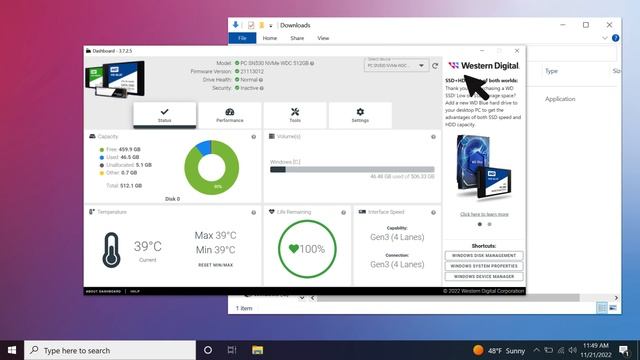Screen dimensions: 640x360
Task: Open Help link in the footer
Action: 135,291
